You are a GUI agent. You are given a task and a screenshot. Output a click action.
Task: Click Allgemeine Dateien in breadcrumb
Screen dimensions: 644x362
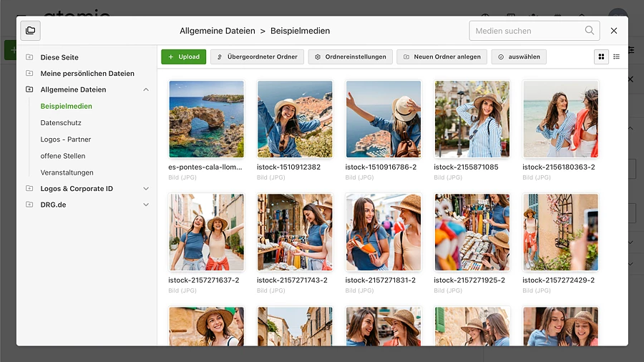click(x=218, y=31)
